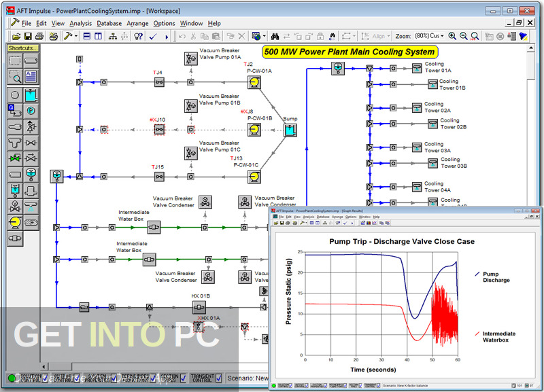The height and width of the screenshot is (392, 544).
Task: Click the workspace horizontal scrollbar left arrow
Action: coord(44,366)
